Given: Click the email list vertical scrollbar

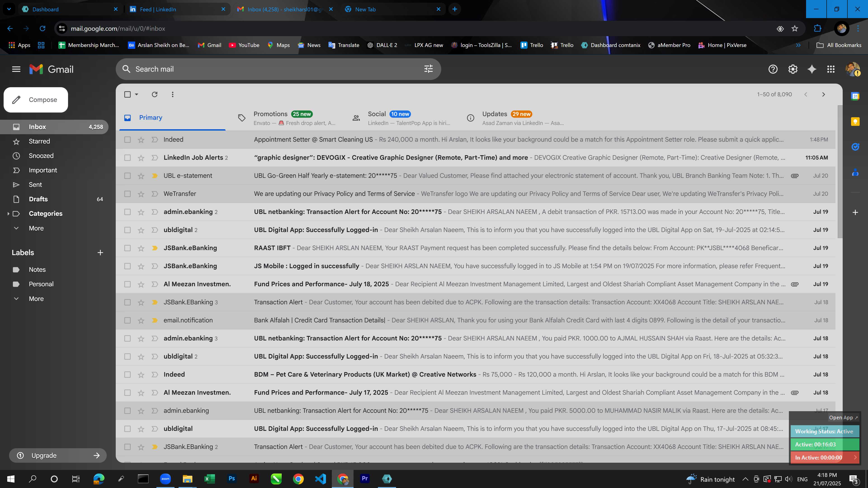Looking at the screenshot, I should (840, 172).
